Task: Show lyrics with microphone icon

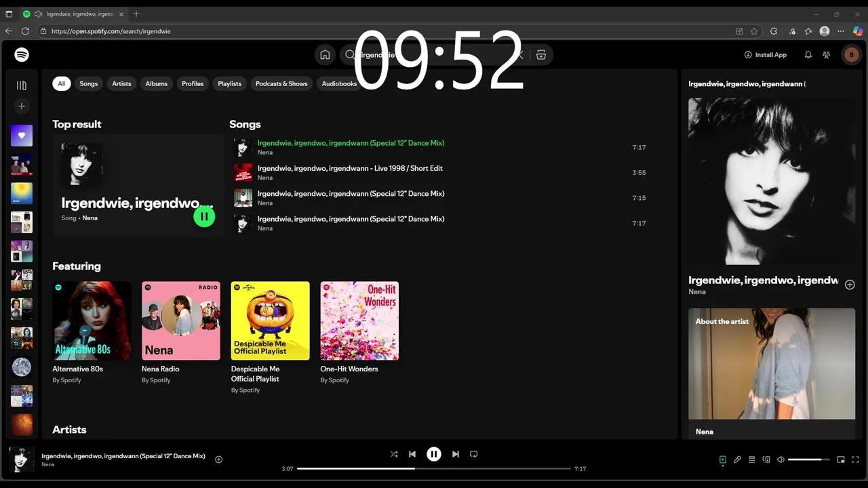Action: 737,460
